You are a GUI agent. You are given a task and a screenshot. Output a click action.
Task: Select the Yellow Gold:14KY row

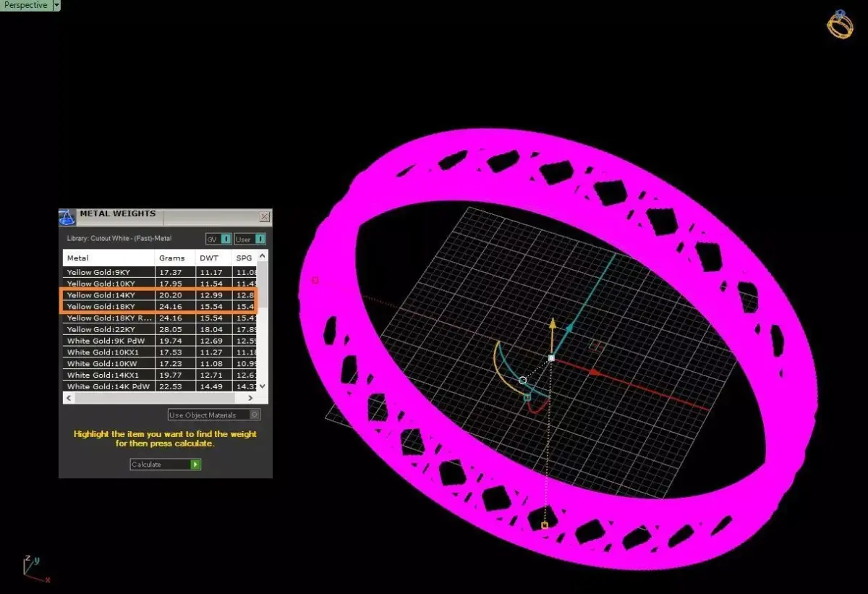pos(160,295)
